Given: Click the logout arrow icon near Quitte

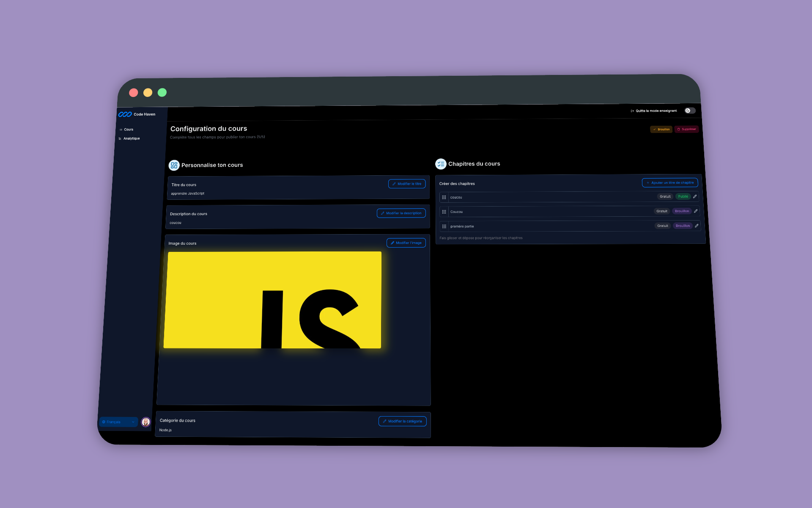Looking at the screenshot, I should 632,111.
